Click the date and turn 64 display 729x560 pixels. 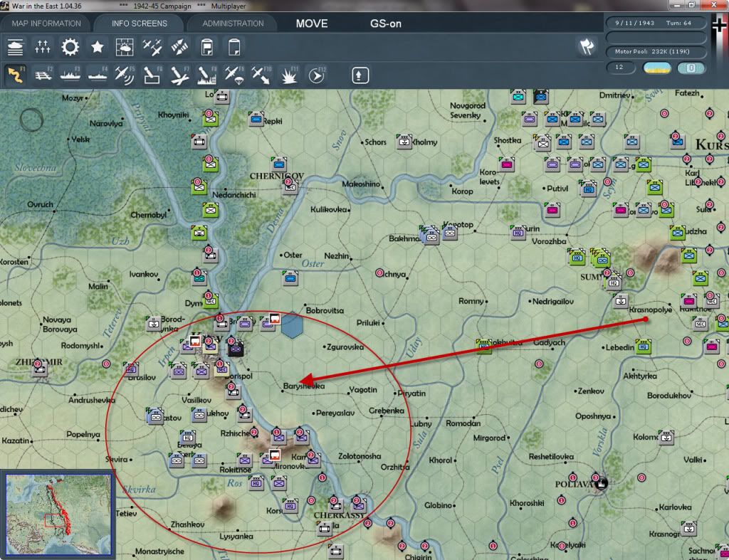(x=656, y=23)
